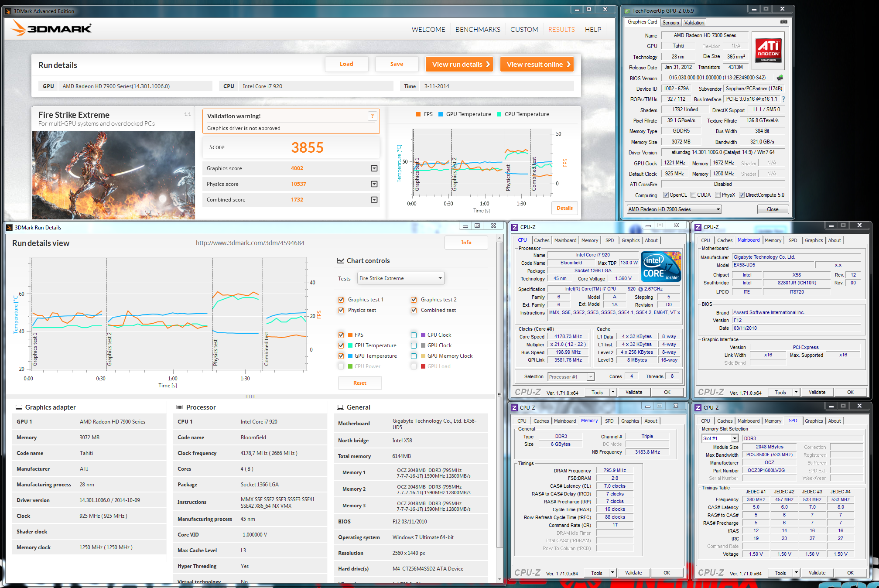The image size is (879, 588).
Task: Click the Info button in Run details view
Action: pos(466,243)
